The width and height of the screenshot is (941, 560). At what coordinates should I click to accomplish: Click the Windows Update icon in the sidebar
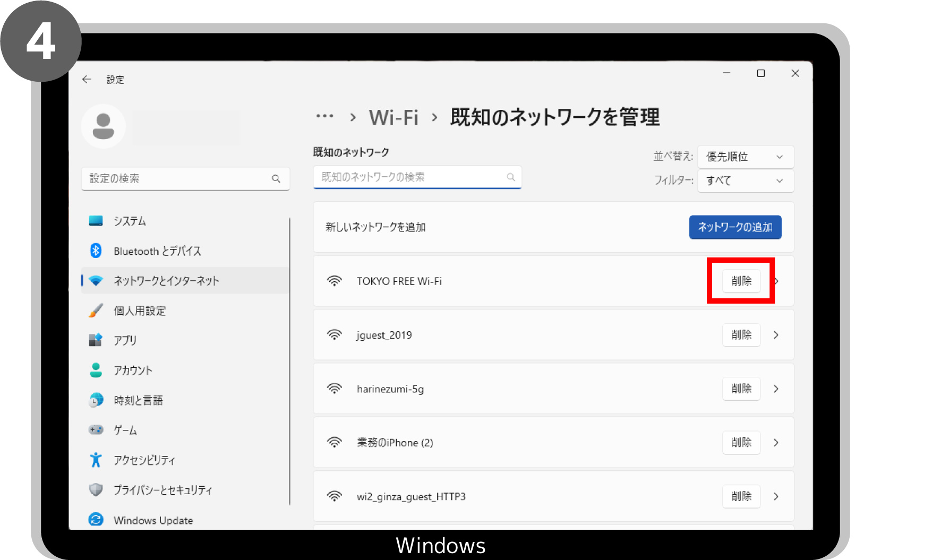point(96,520)
